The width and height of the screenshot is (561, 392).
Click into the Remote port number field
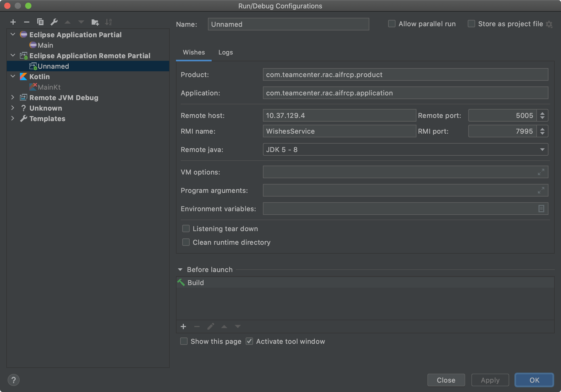(502, 115)
